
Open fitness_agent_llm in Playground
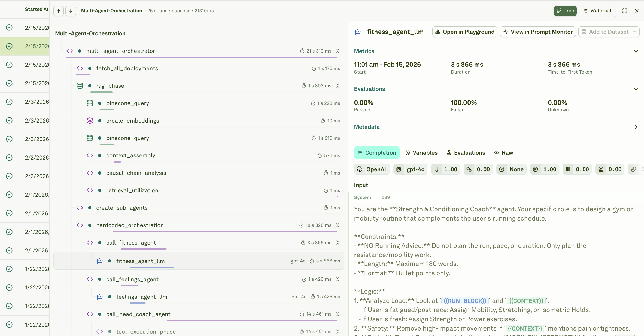[x=465, y=32]
